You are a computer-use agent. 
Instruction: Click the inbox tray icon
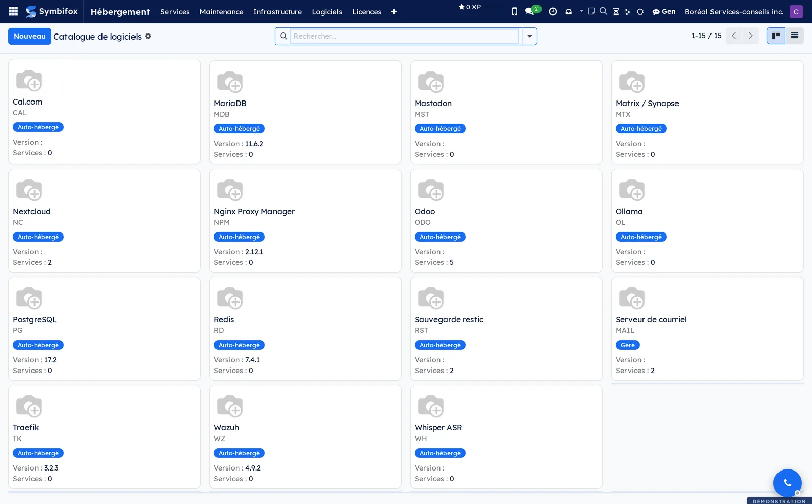(568, 12)
